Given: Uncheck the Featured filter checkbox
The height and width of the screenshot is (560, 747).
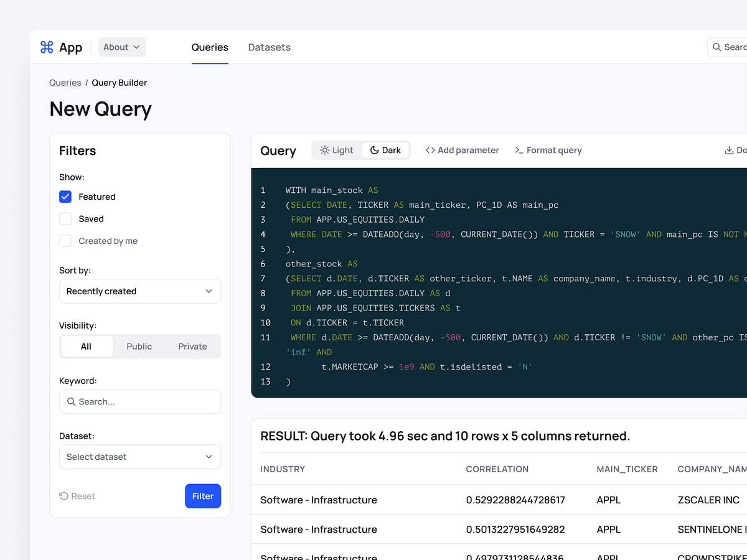Looking at the screenshot, I should tap(65, 197).
